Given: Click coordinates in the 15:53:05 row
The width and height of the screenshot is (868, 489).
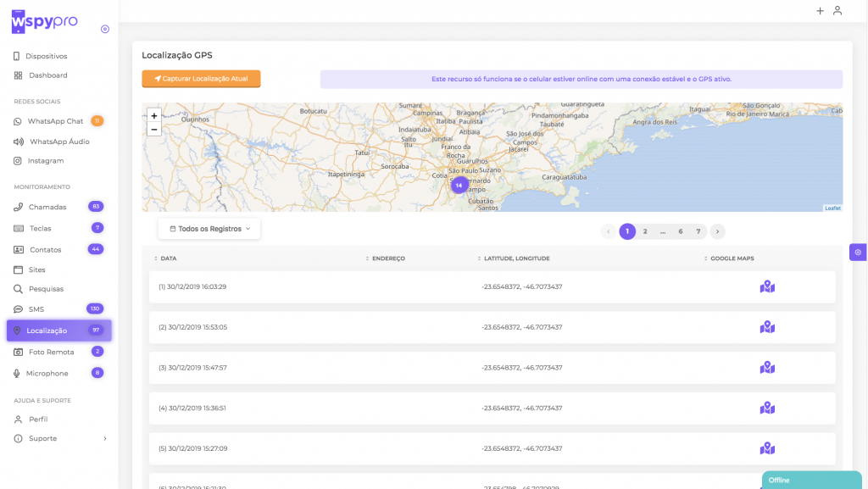Looking at the screenshot, I should pos(522,327).
